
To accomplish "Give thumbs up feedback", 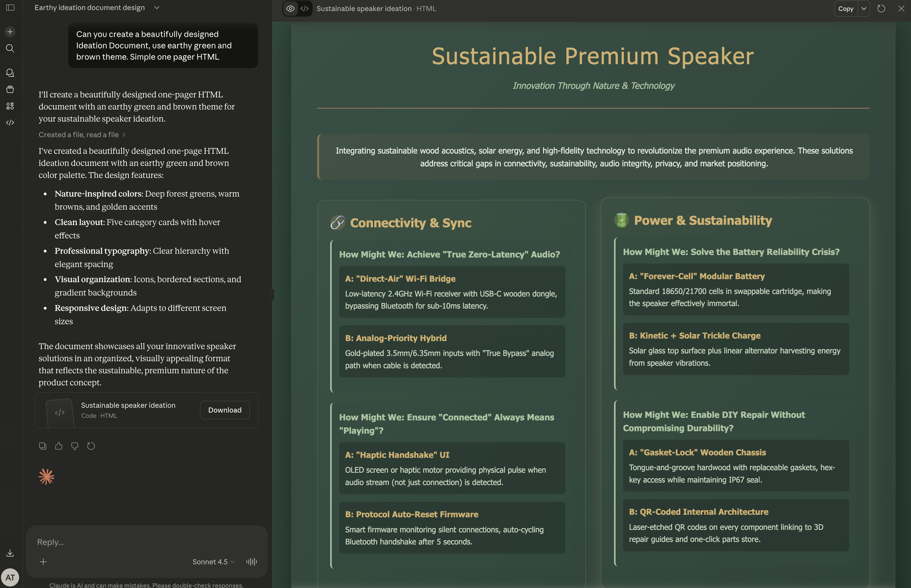I will pos(59,446).
